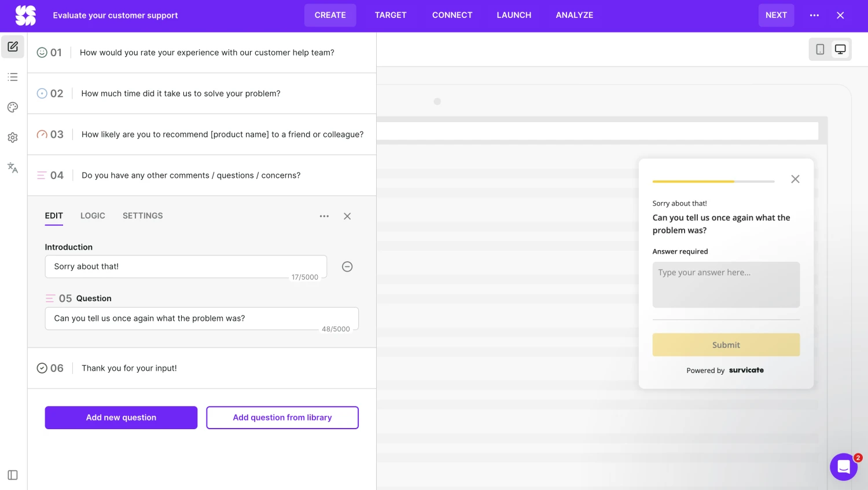Open the top bar more options menu
The image size is (868, 490).
pyautogui.click(x=814, y=16)
